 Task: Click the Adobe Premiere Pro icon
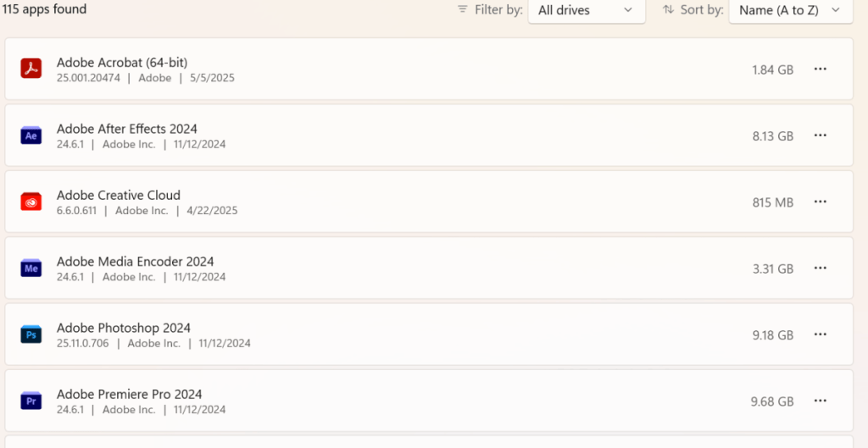point(31,401)
